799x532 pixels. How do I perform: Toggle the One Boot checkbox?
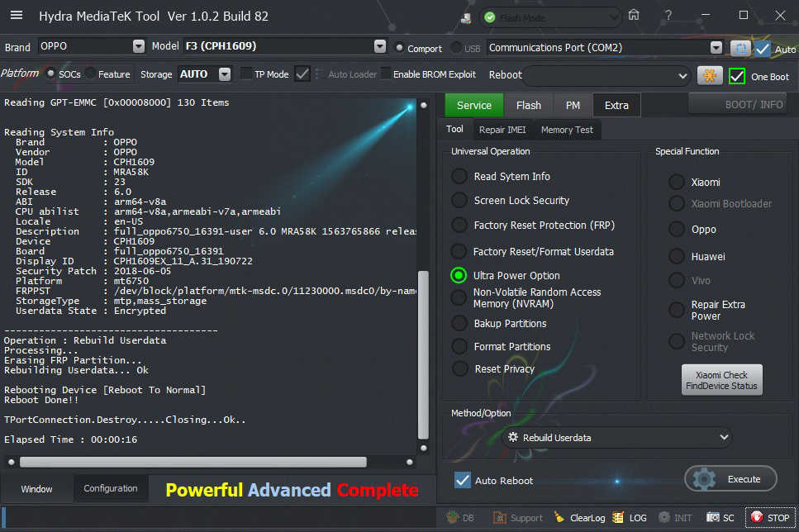tap(737, 77)
